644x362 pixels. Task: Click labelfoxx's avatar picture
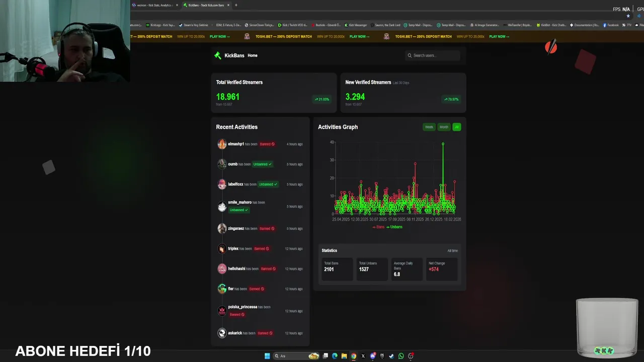pos(222,184)
